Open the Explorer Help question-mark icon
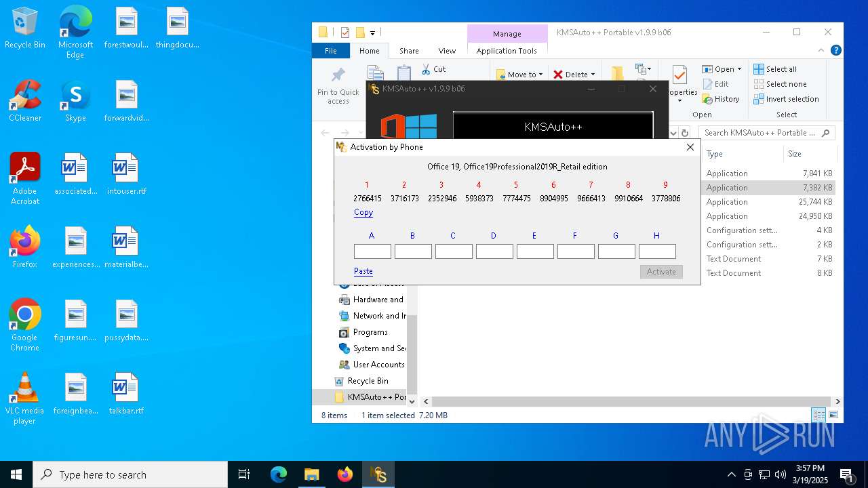This screenshot has width=868, height=488. tap(836, 50)
